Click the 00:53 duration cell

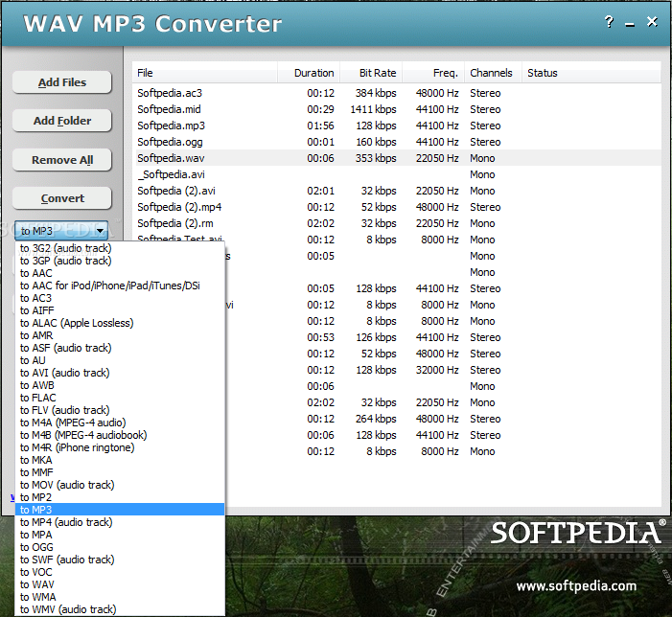(320, 337)
